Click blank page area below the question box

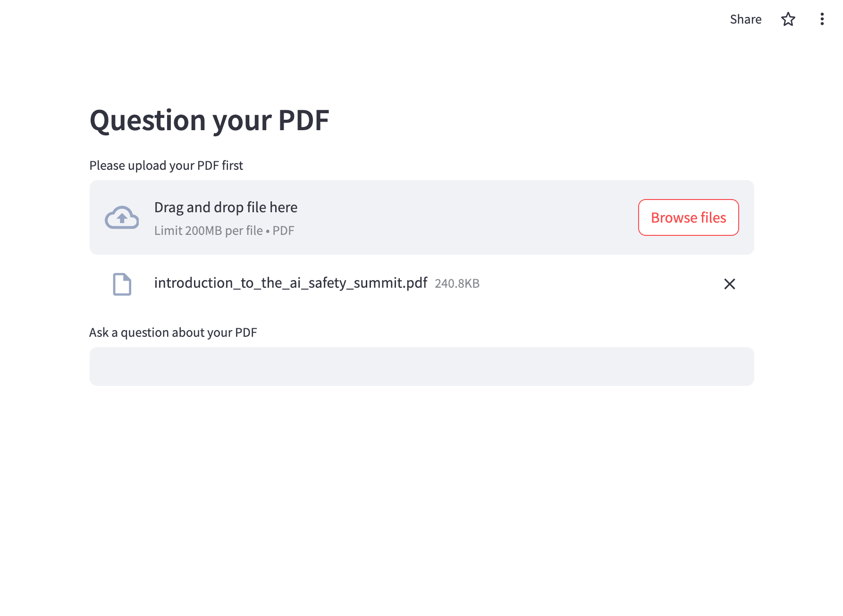421,495
